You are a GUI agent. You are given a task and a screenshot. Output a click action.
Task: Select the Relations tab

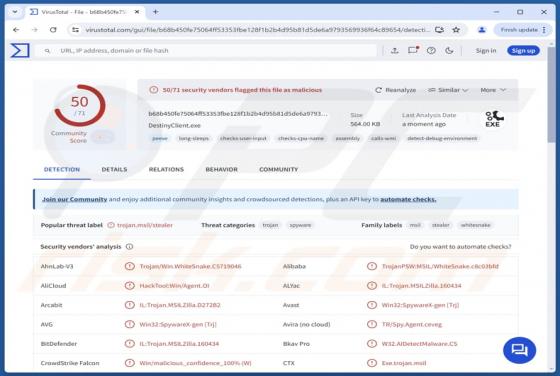166,169
